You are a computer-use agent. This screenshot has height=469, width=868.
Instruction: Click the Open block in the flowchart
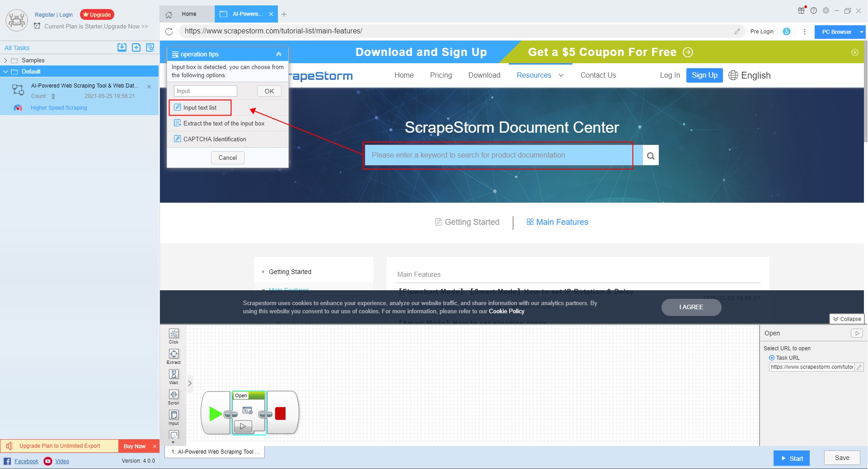click(249, 413)
